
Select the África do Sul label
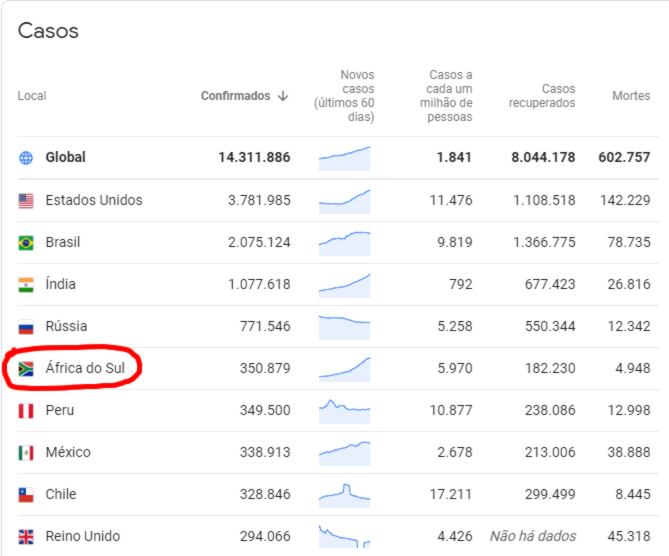click(85, 368)
